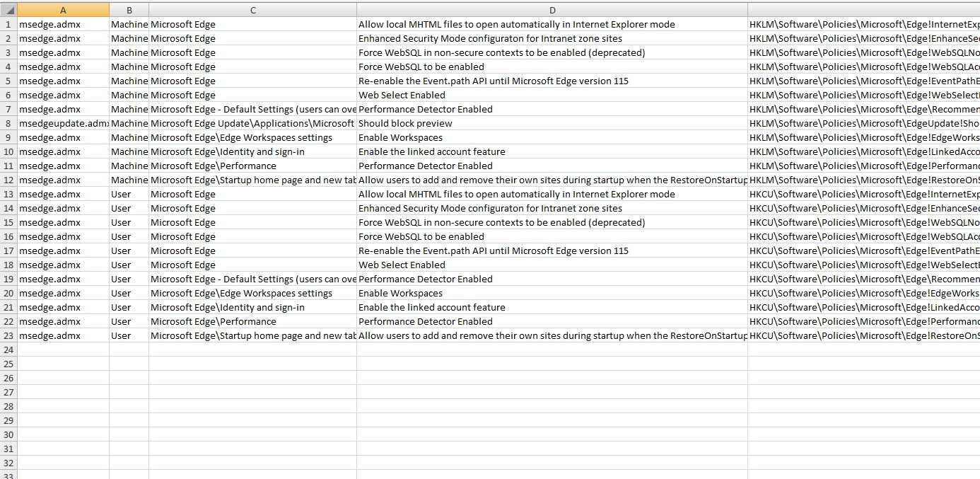Select the column D header
The width and height of the screenshot is (980, 479).
point(552,10)
